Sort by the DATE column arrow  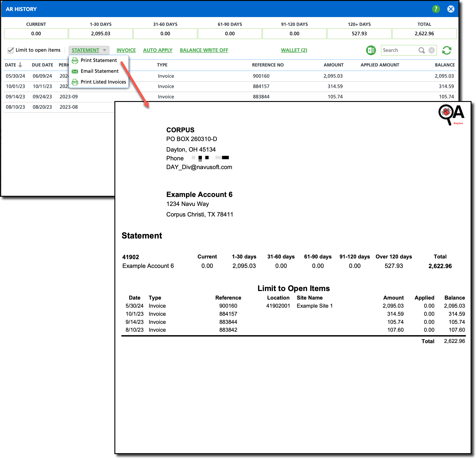click(20, 65)
